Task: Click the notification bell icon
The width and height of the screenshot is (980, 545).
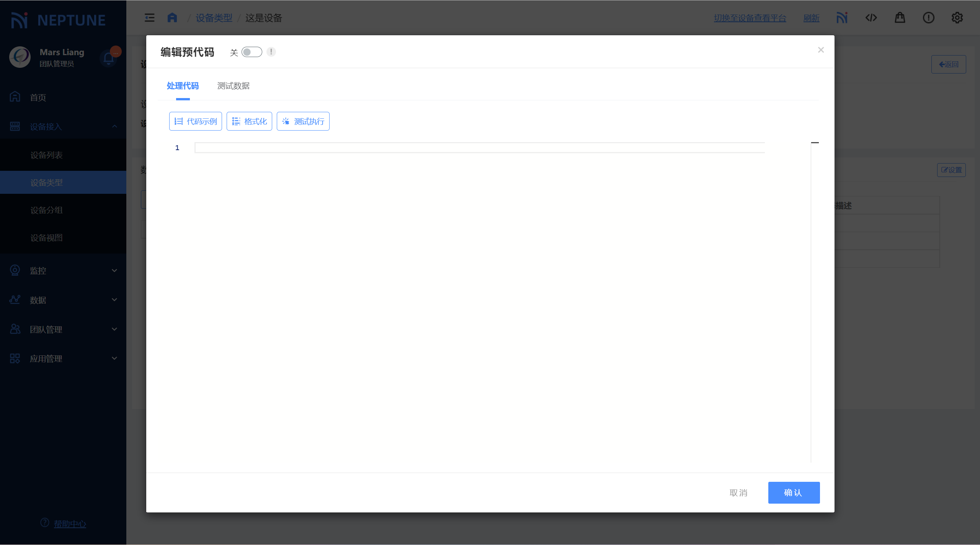Action: click(108, 58)
